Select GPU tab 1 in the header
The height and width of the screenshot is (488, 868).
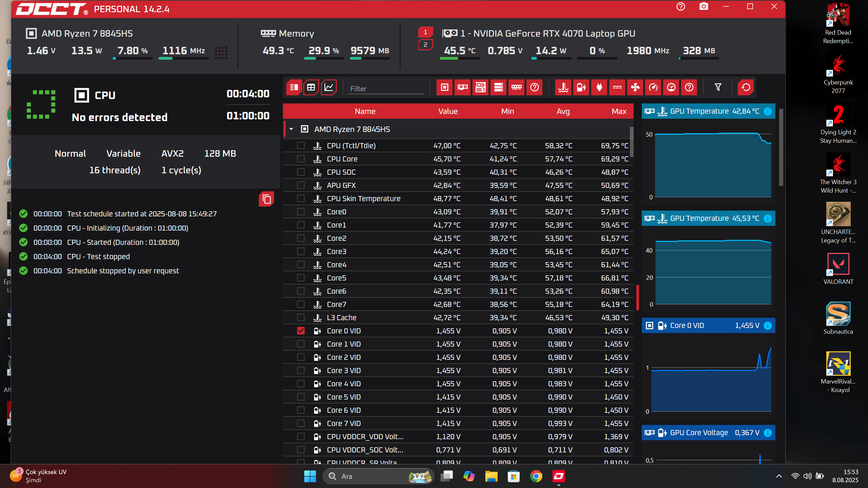[x=425, y=32]
